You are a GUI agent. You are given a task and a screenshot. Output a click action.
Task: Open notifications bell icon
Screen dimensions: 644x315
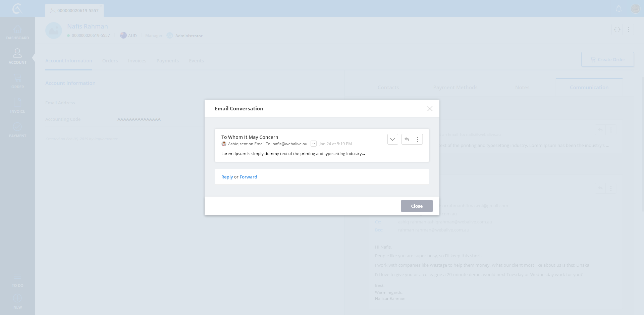click(x=619, y=9)
